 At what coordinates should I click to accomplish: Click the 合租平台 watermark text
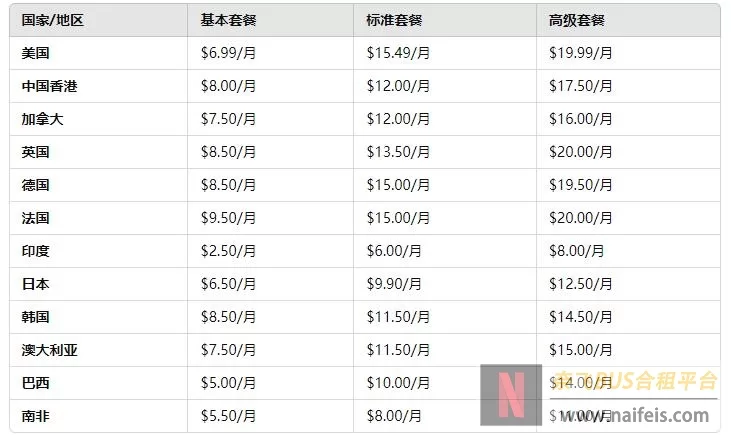pyautogui.click(x=676, y=381)
